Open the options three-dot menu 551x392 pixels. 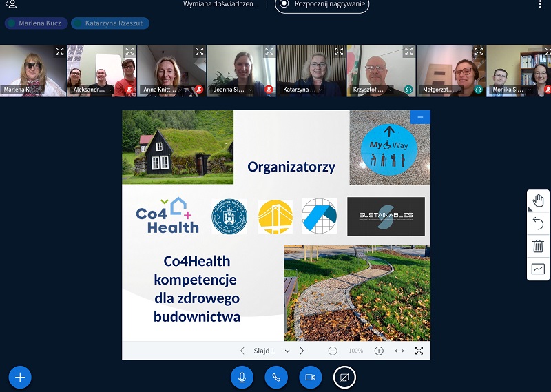coord(540,4)
